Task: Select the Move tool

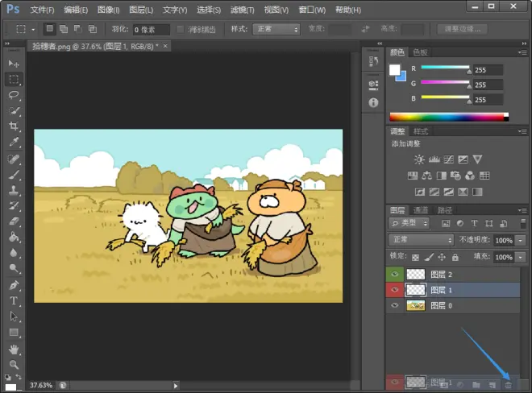Action: 14,64
